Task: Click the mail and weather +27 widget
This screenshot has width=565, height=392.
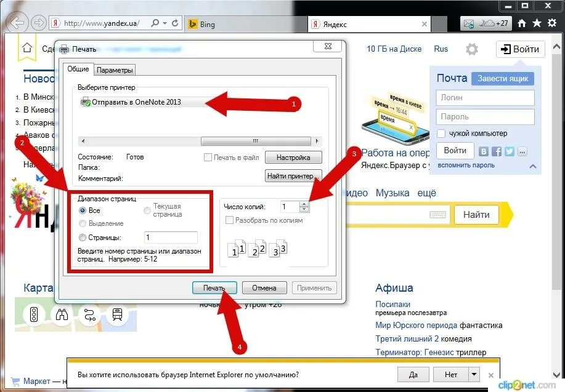Action: point(486,23)
